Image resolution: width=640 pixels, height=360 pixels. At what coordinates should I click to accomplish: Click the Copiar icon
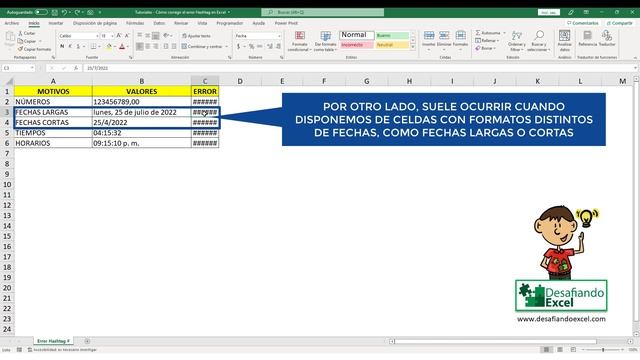click(x=21, y=41)
